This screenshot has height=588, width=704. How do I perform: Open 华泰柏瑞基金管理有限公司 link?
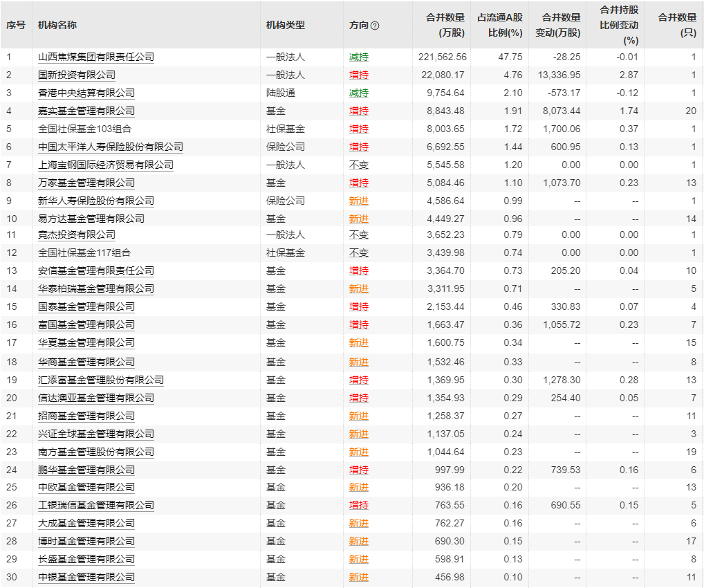click(x=96, y=289)
